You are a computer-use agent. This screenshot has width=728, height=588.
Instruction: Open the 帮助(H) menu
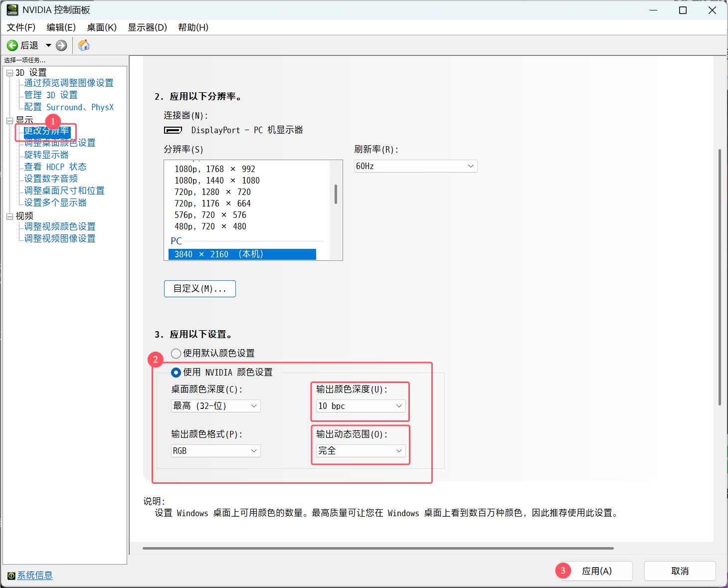coord(193,27)
